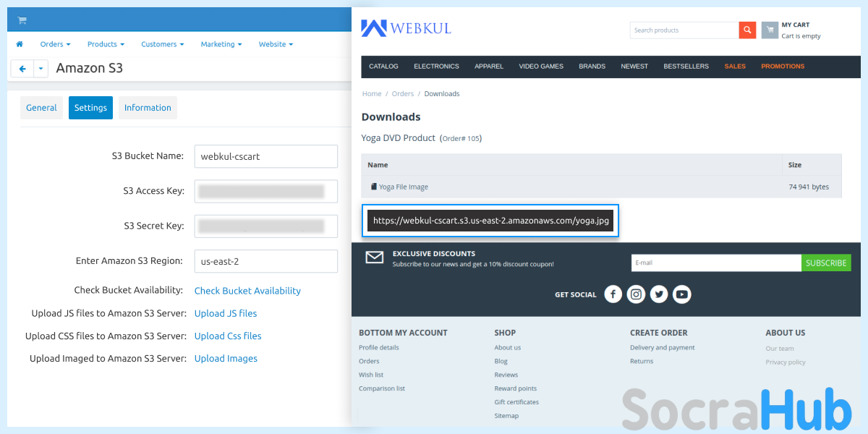Image resolution: width=868 pixels, height=434 pixels.
Task: Open the ELECTRONICS menu item
Action: click(x=436, y=67)
